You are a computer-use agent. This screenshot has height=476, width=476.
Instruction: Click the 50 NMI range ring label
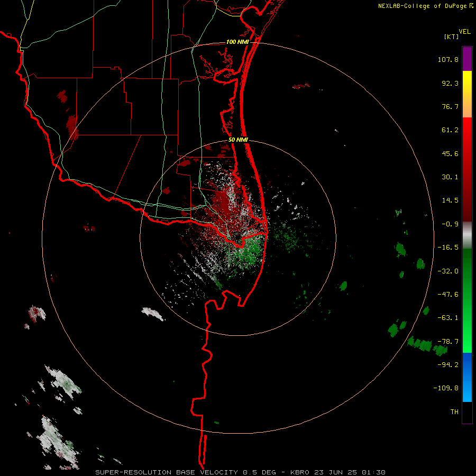point(238,140)
